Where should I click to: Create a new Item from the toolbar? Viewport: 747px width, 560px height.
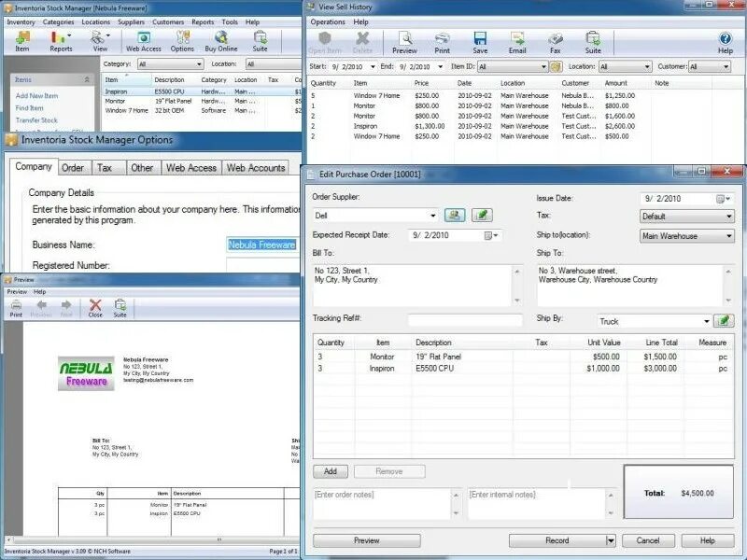[22, 39]
